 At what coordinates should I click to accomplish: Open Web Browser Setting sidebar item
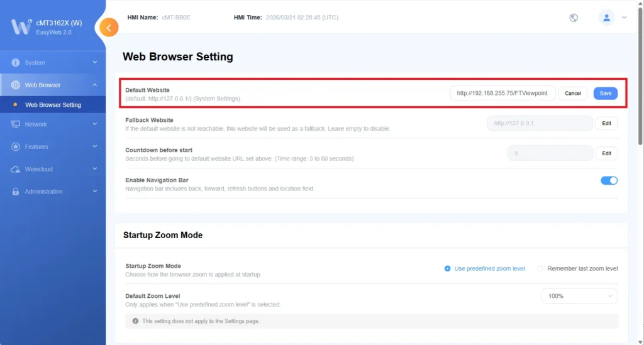(53, 105)
